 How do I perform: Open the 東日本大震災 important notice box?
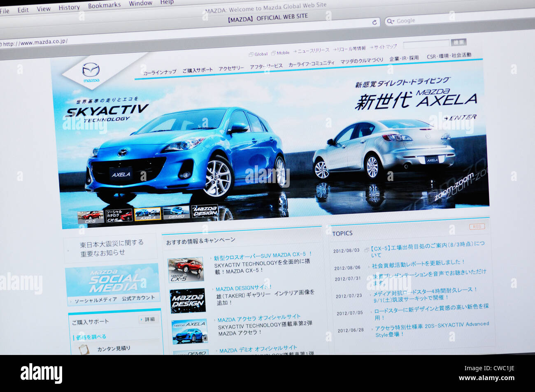point(111,248)
